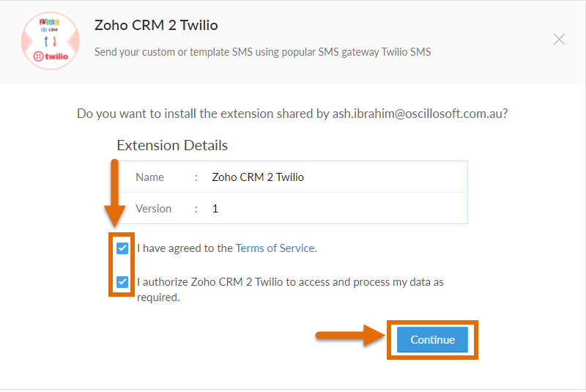This screenshot has height=392, width=586.
Task: Select the extension name value Zoho CRM 2 Twilio
Action: tap(258, 177)
